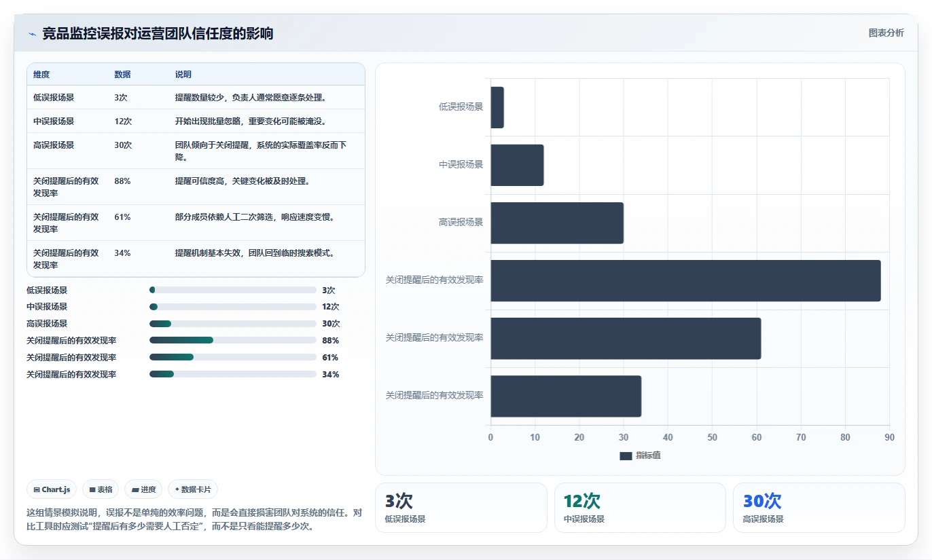Click the x-axis tick label 0

(x=490, y=437)
